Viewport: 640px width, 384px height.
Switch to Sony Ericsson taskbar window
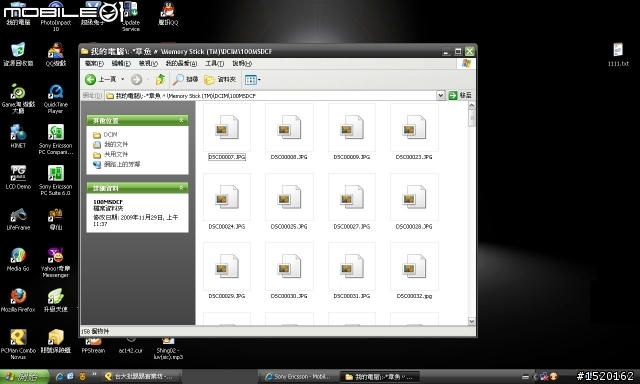(299, 377)
